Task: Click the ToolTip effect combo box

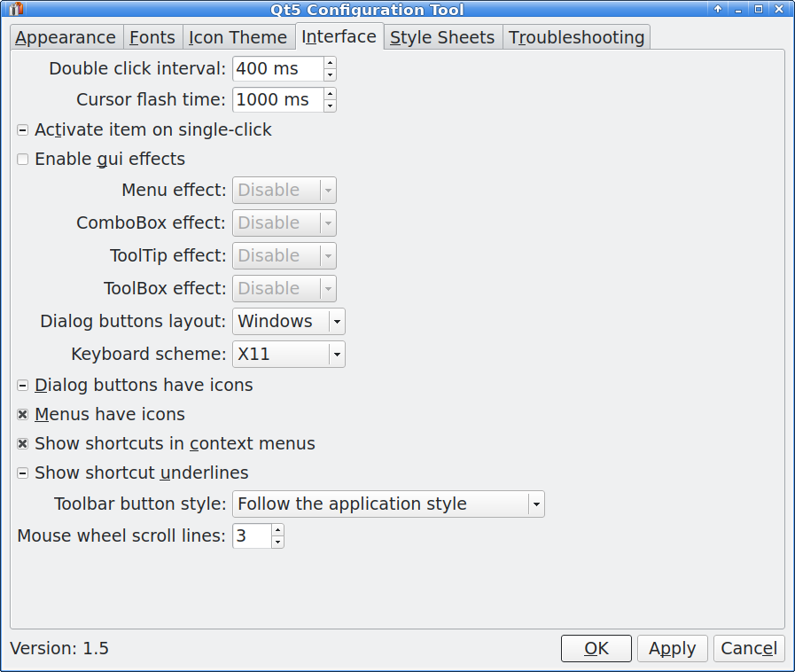Action: click(284, 255)
